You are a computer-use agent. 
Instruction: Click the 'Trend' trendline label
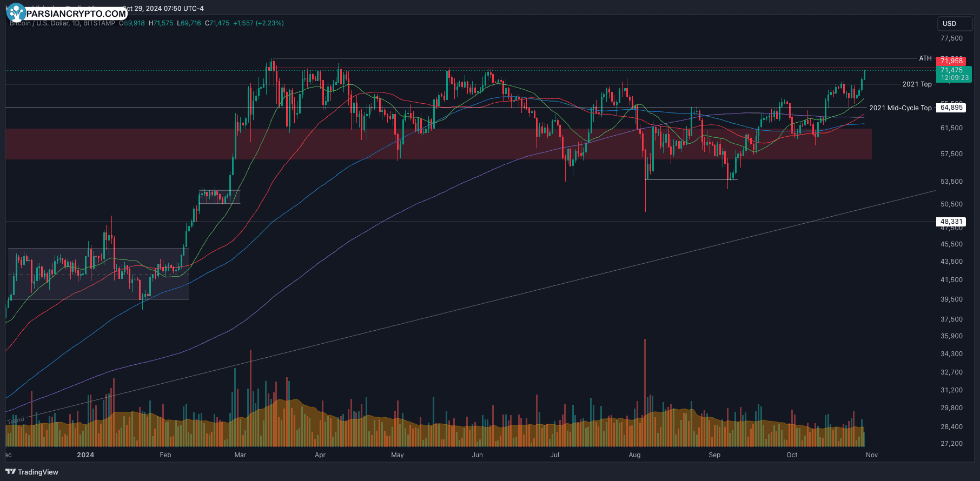(16, 420)
